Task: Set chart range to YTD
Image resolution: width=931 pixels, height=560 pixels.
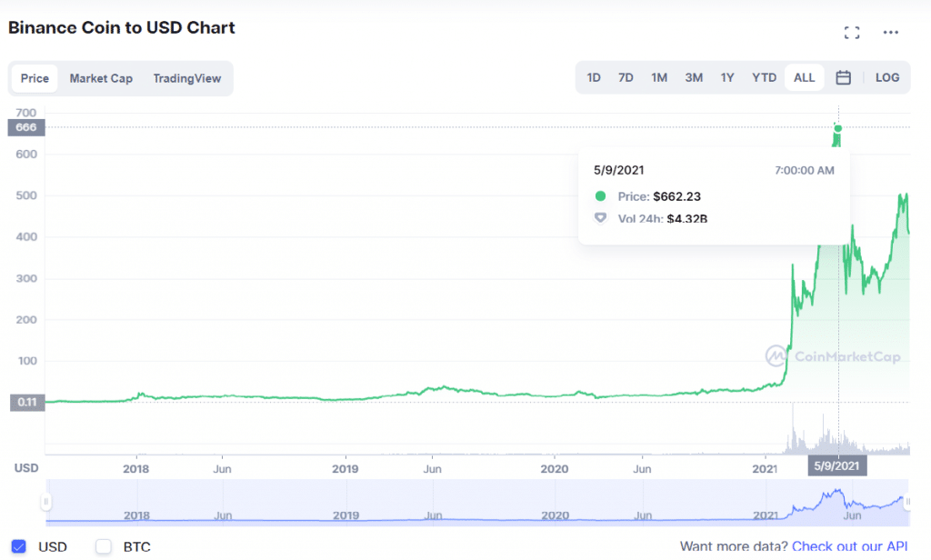Action: click(x=764, y=78)
